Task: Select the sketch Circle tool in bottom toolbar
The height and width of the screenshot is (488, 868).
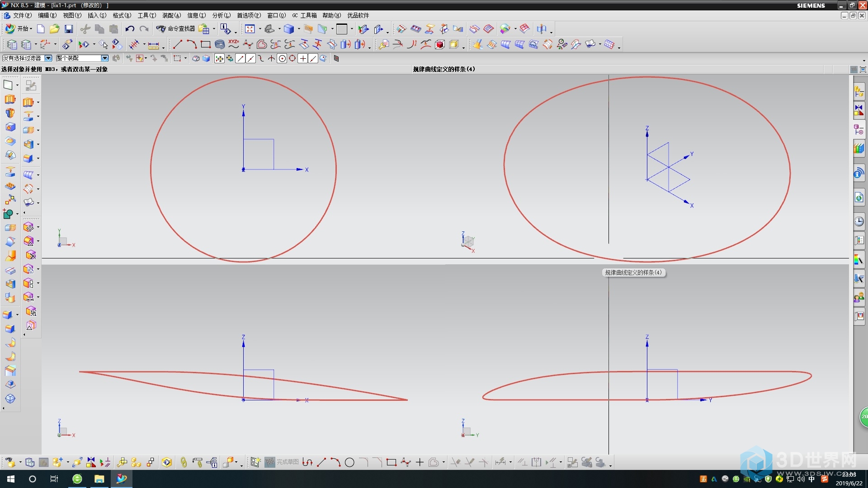Action: [x=349, y=462]
